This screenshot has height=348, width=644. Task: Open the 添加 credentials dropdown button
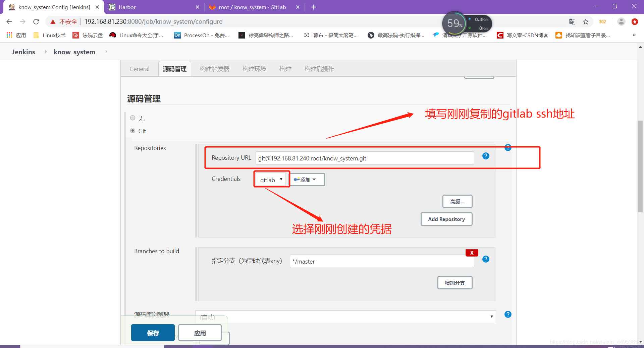point(307,180)
